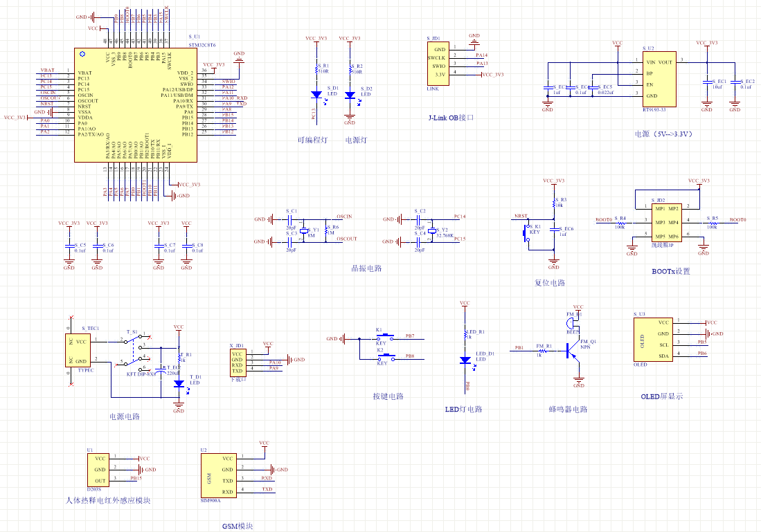Select the STM32C8T6 microcontroller chip body

(x=135, y=105)
